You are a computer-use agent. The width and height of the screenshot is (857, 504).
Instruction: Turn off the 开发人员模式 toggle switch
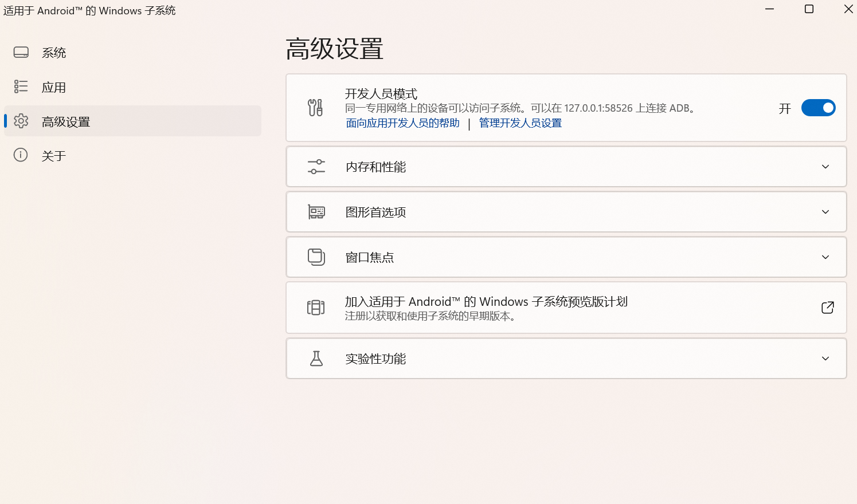click(x=819, y=108)
